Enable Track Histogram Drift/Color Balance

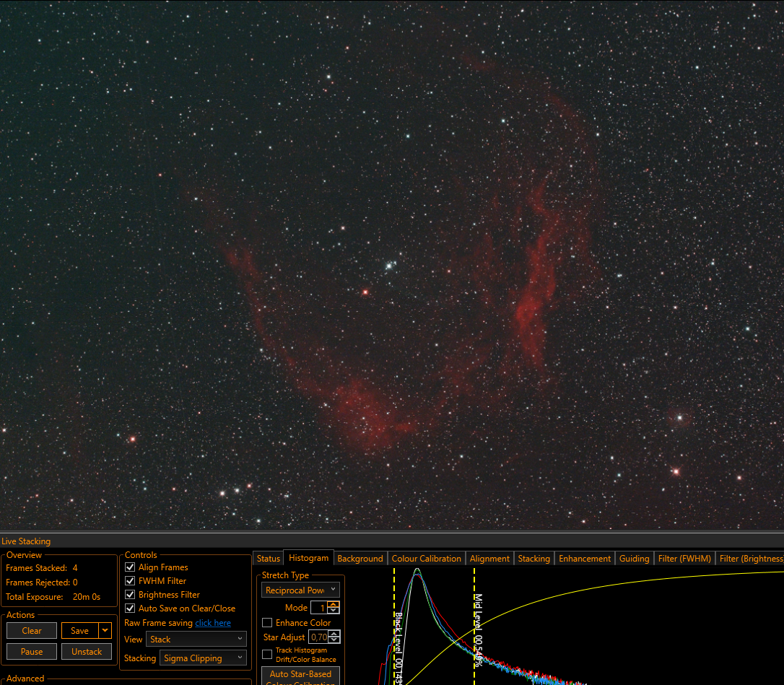268,655
